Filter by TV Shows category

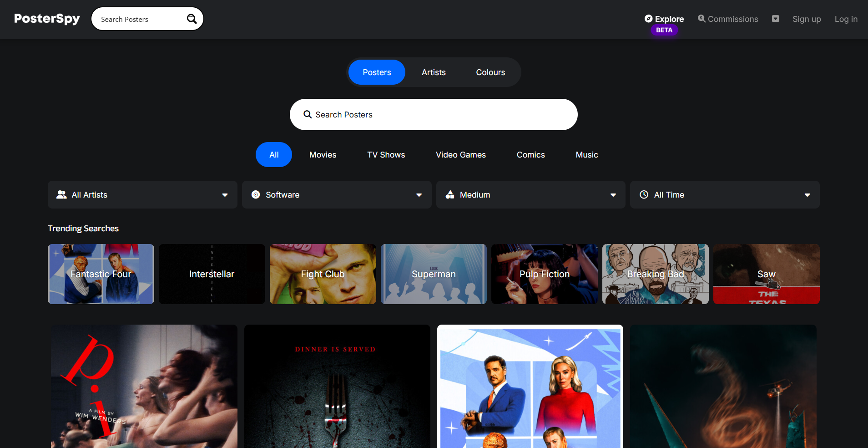pos(386,155)
